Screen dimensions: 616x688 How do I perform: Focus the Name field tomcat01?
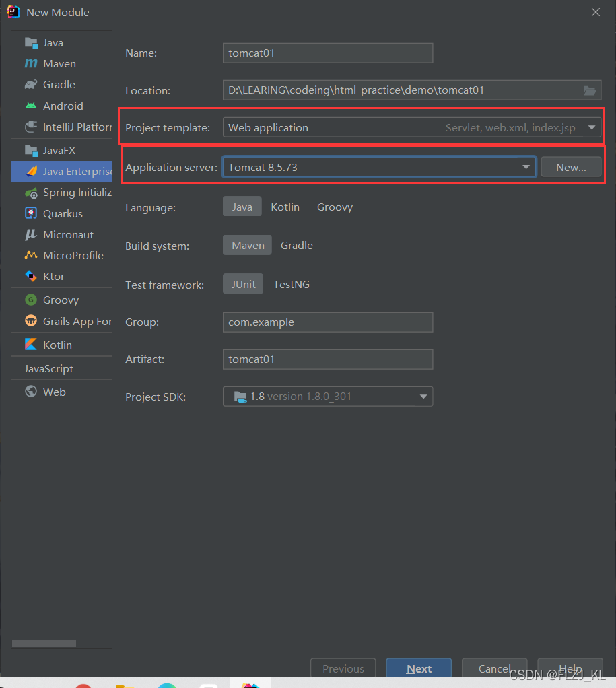[328, 53]
